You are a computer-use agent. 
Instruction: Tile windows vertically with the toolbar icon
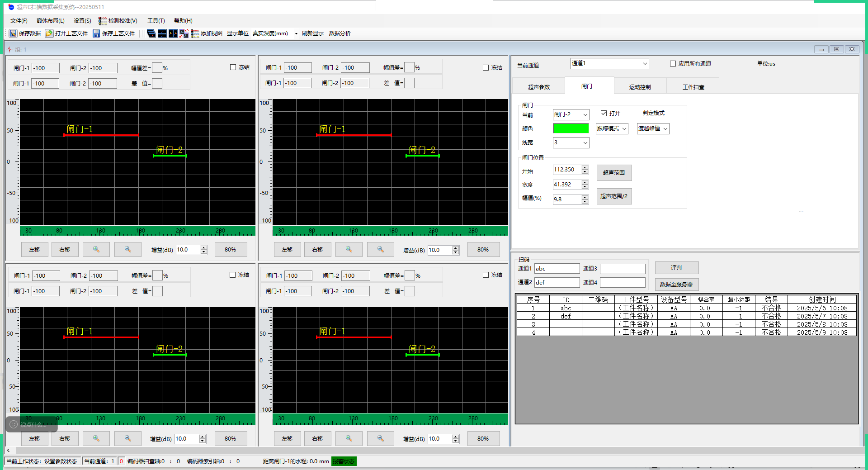click(173, 33)
